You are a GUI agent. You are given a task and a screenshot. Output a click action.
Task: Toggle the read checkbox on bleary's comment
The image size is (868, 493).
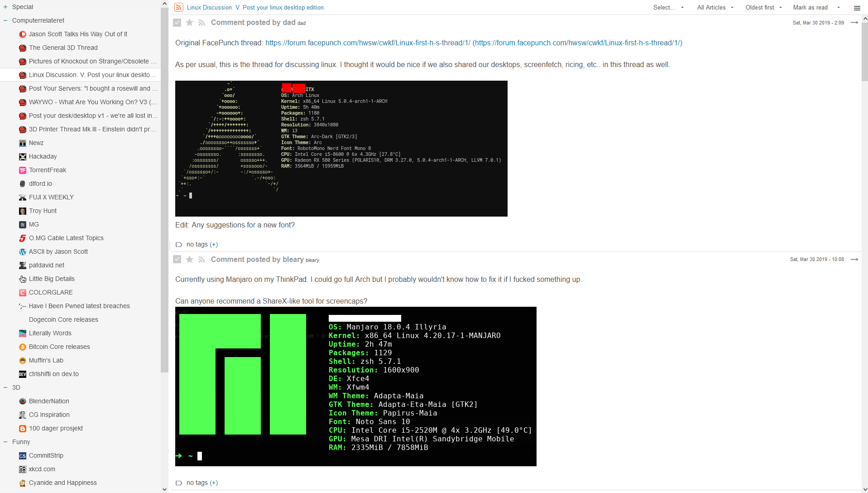tap(177, 260)
